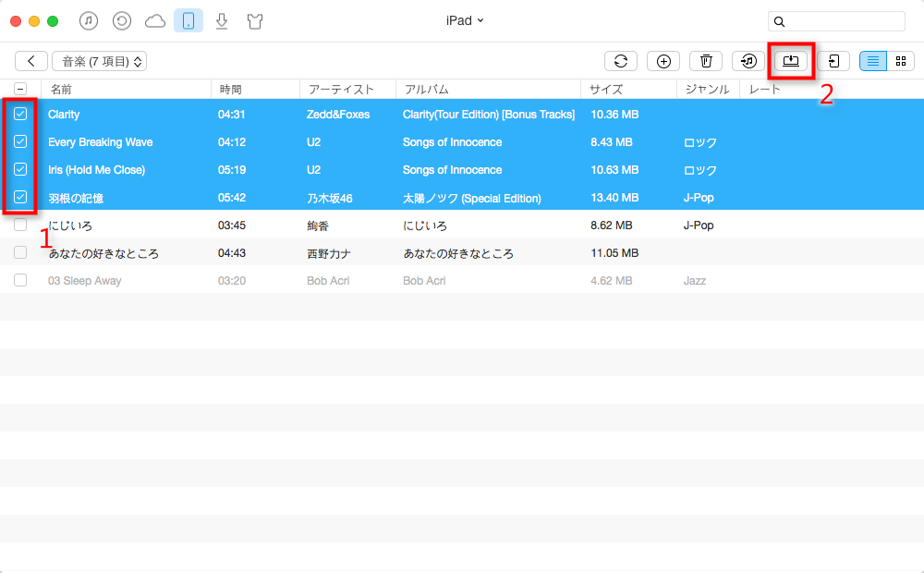Refresh the music list
Viewport: 924px width, 573px height.
[621, 61]
